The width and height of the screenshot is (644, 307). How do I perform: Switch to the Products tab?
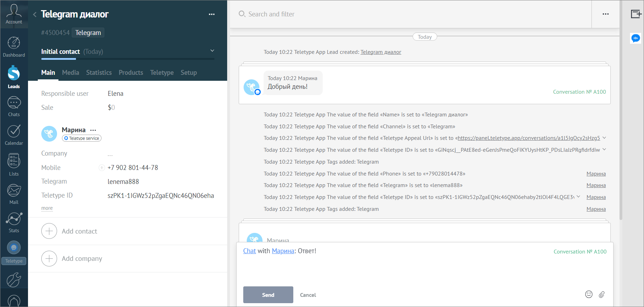[x=131, y=73]
